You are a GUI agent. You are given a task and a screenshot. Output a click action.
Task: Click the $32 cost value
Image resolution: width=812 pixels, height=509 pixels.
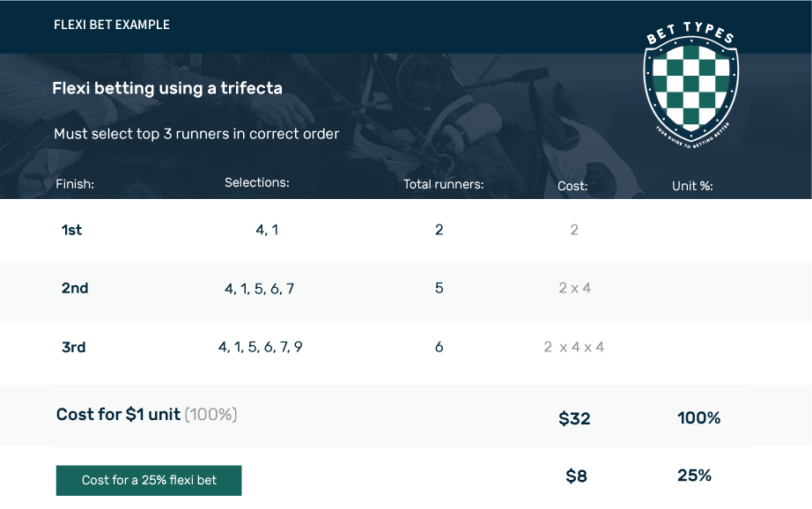[574, 418]
